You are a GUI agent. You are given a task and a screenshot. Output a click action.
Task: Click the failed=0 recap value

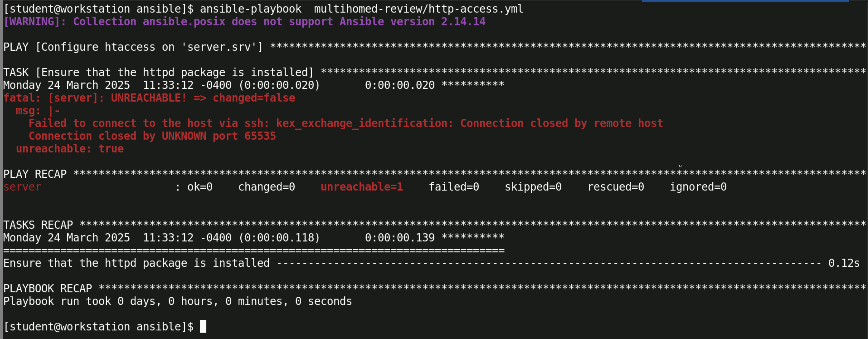point(454,187)
